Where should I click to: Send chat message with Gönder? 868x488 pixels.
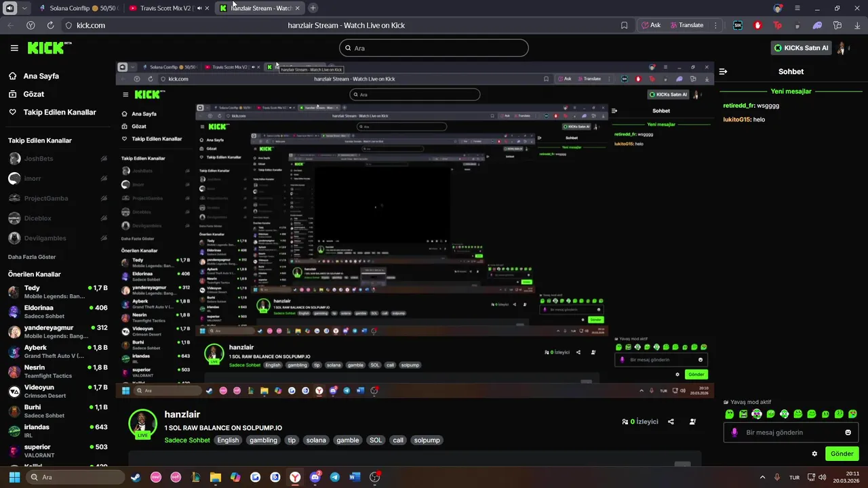pyautogui.click(x=842, y=453)
